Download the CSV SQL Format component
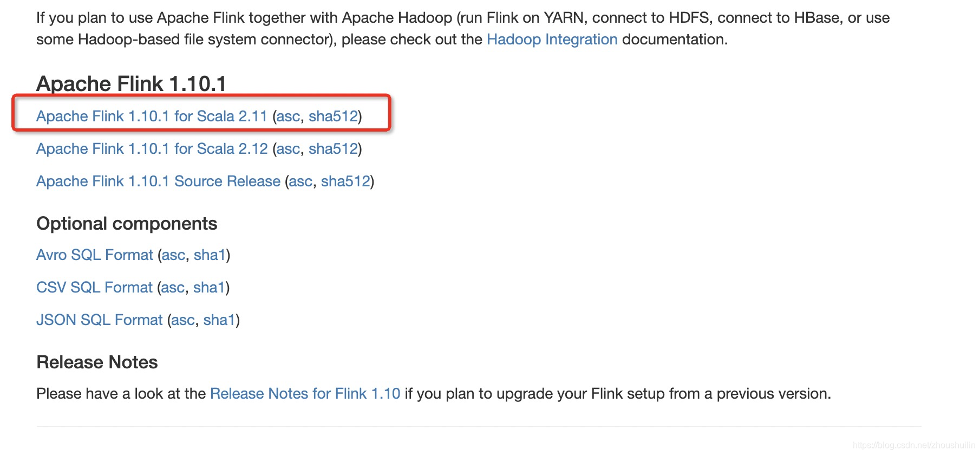This screenshot has width=980, height=455. click(x=94, y=287)
